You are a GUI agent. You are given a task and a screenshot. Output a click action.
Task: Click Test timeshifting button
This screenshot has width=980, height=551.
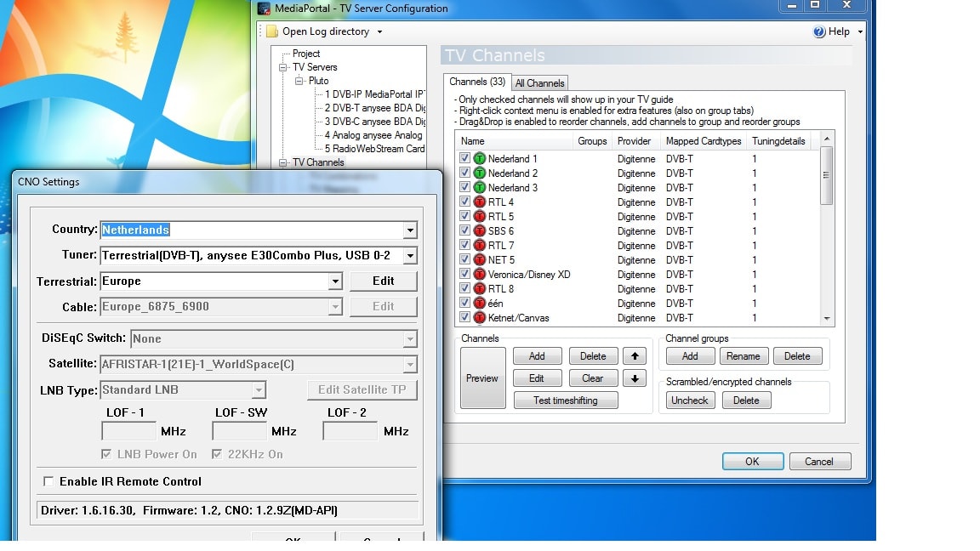(566, 400)
